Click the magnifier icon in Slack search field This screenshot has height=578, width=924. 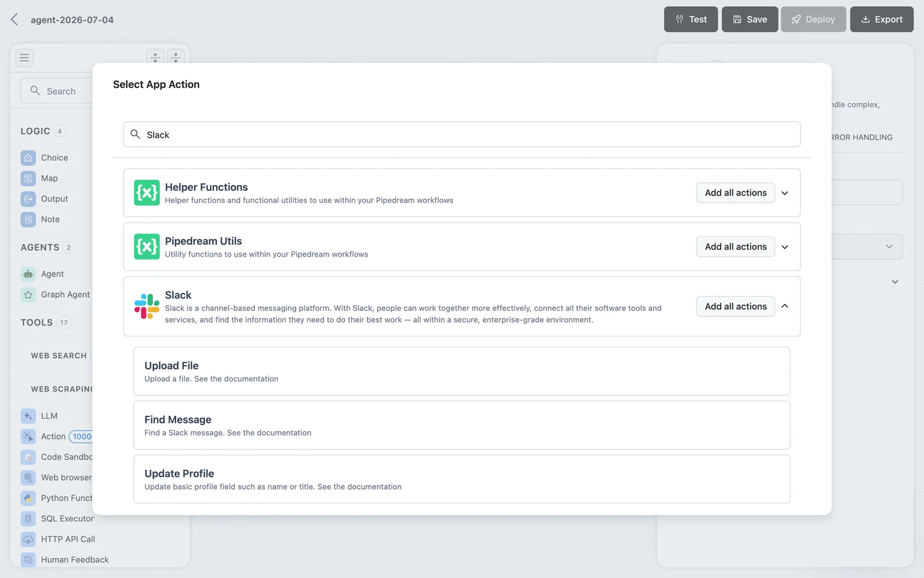(x=135, y=134)
